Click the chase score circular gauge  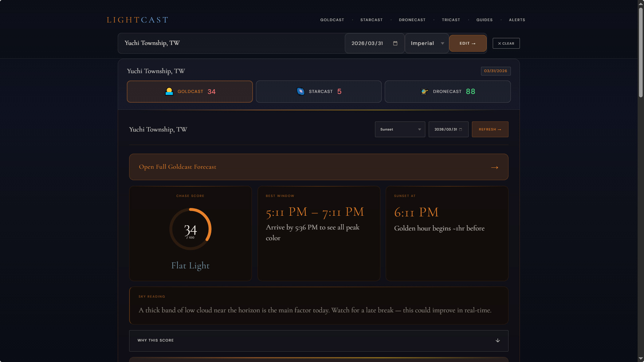point(190,229)
